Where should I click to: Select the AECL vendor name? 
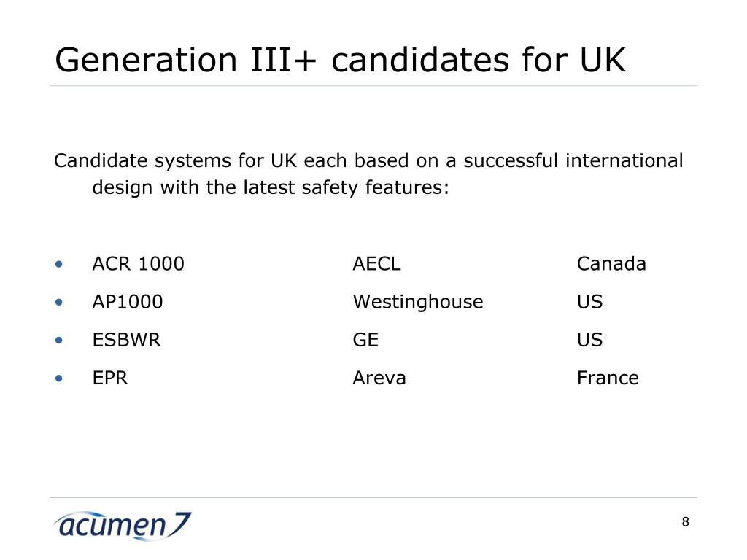(377, 263)
